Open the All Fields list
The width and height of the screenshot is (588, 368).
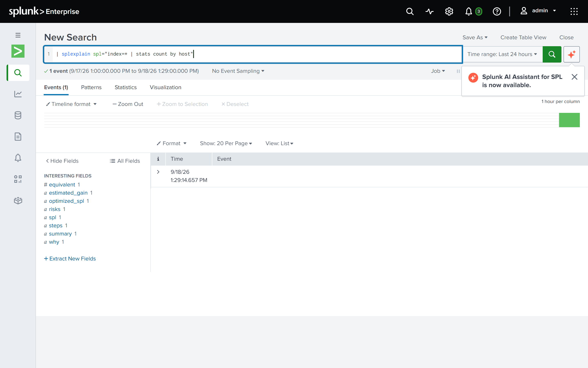tap(125, 161)
